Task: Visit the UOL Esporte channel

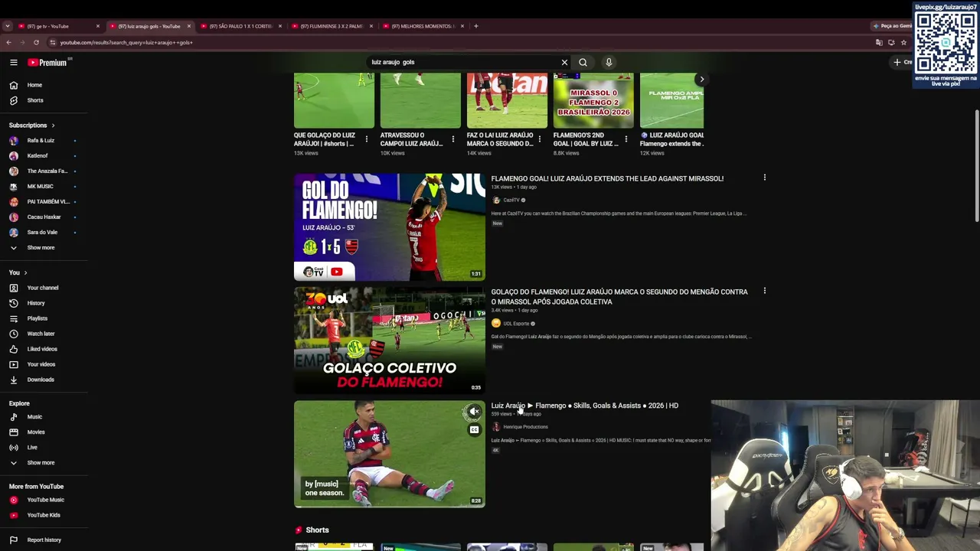Action: tap(515, 324)
